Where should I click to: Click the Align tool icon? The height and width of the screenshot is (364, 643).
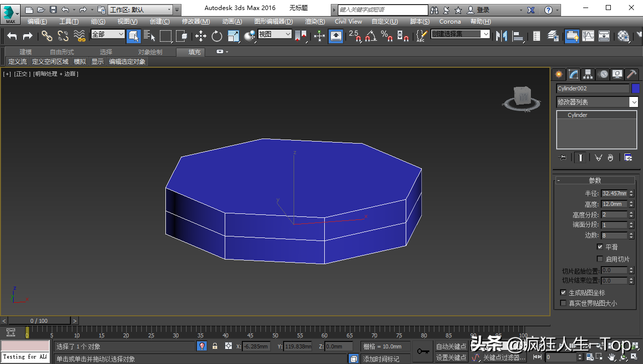click(517, 36)
